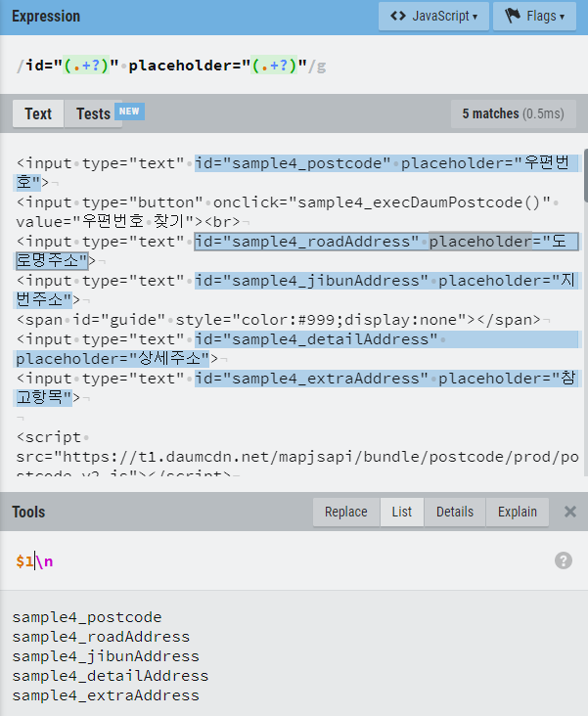The width and height of the screenshot is (588, 716).
Task: Select the Details tool tab
Action: click(455, 512)
